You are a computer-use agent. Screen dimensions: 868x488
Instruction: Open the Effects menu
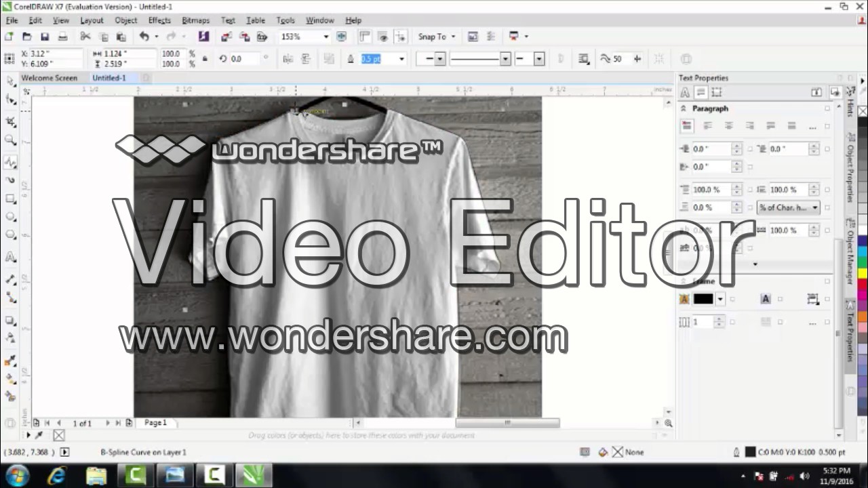[159, 20]
